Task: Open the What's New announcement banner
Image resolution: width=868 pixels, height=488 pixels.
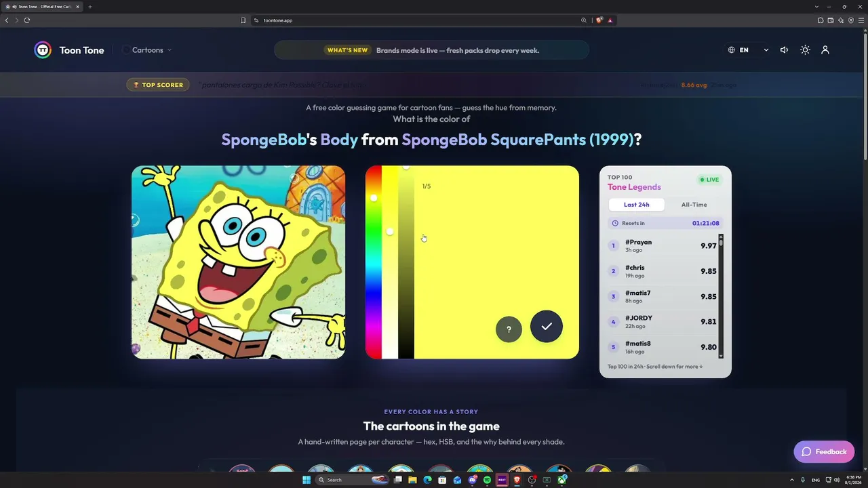Action: click(431, 50)
